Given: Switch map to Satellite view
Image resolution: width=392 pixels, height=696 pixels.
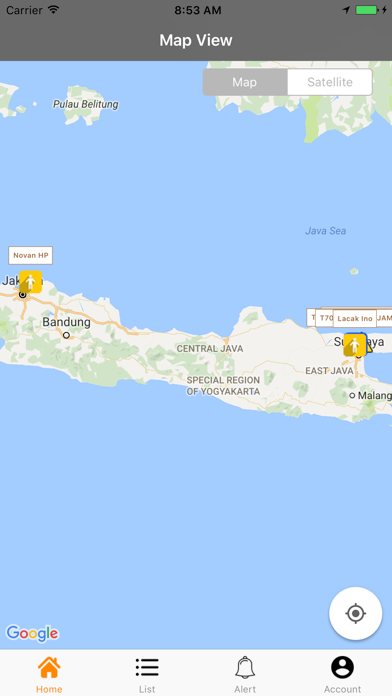Looking at the screenshot, I should (330, 82).
